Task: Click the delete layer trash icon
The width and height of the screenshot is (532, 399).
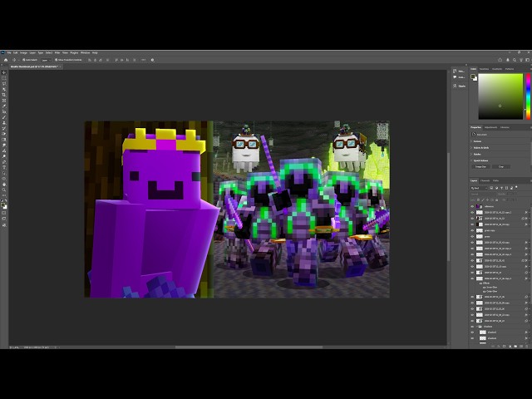Action: [x=527, y=346]
